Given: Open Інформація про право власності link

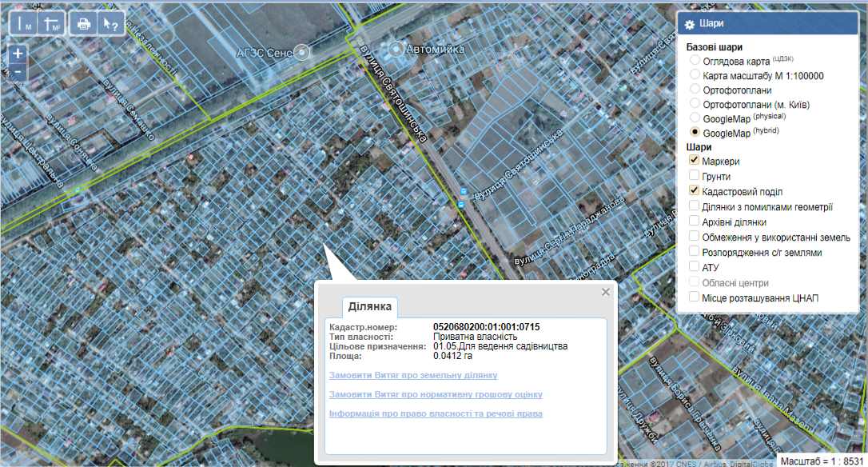Looking at the screenshot, I should [436, 413].
